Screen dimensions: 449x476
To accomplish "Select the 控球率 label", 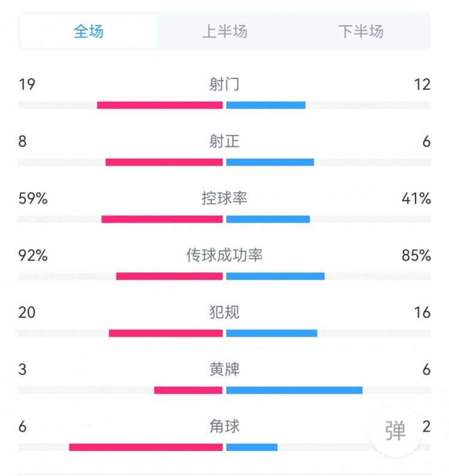I will pyautogui.click(x=224, y=198).
